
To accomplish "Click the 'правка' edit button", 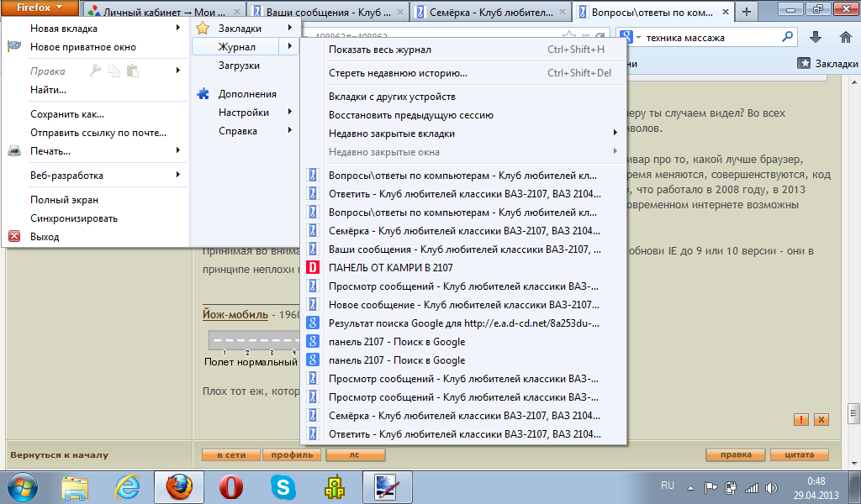I will pos(736,454).
